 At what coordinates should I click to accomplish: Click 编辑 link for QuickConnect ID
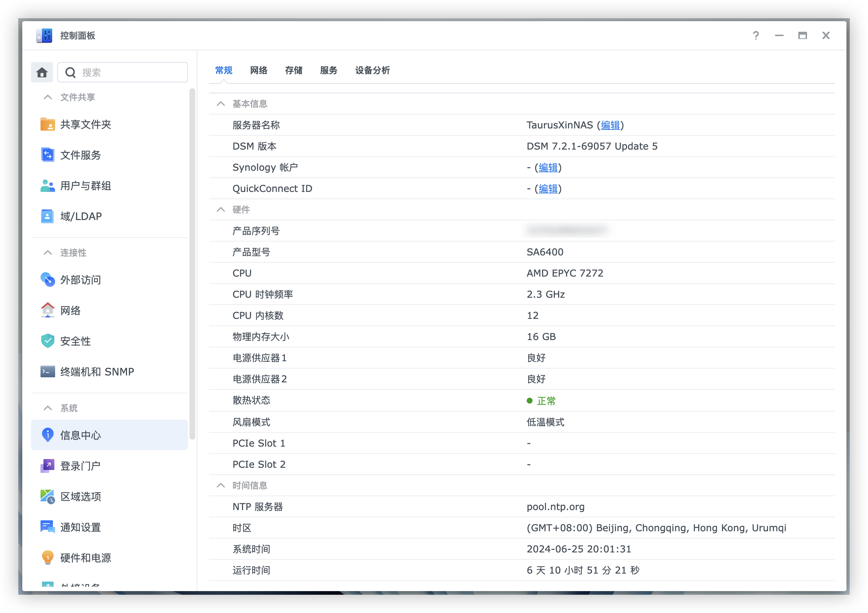tap(548, 189)
